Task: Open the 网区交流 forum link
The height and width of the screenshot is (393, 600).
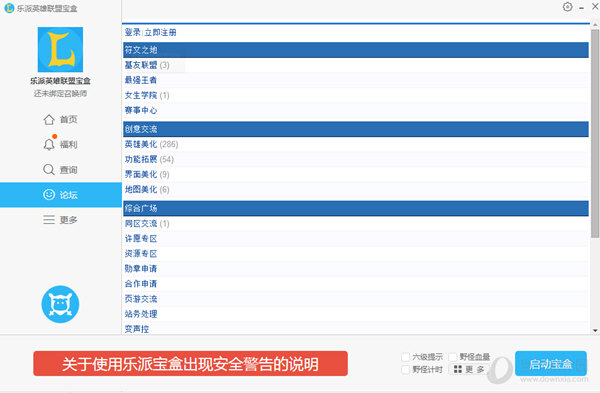Action: [141, 223]
